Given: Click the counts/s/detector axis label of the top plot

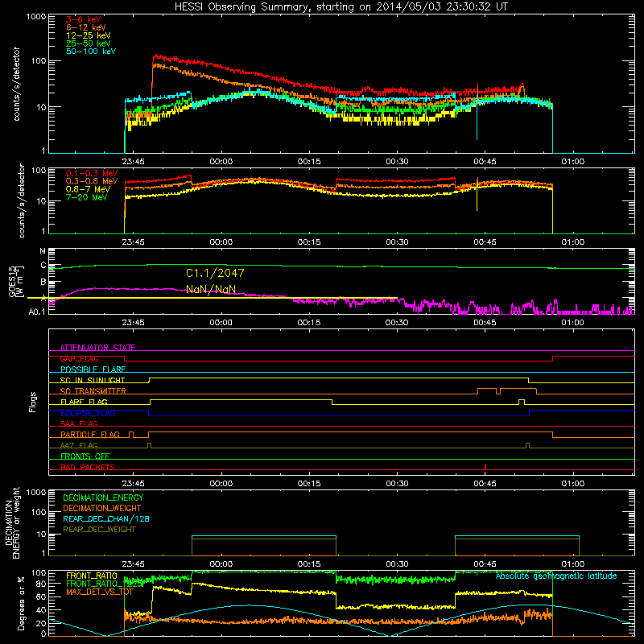Looking at the screenshot, I should pyautogui.click(x=16, y=84).
